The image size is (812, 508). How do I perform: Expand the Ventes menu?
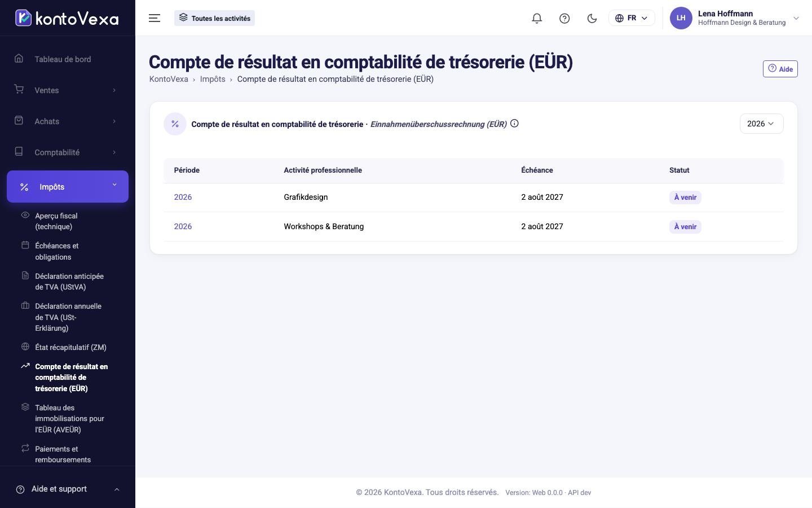[68, 90]
